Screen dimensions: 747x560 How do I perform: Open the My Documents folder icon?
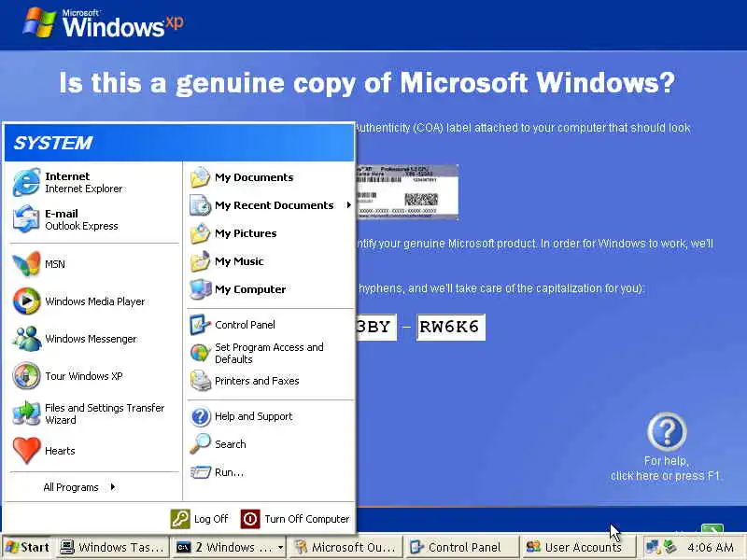[x=200, y=177]
